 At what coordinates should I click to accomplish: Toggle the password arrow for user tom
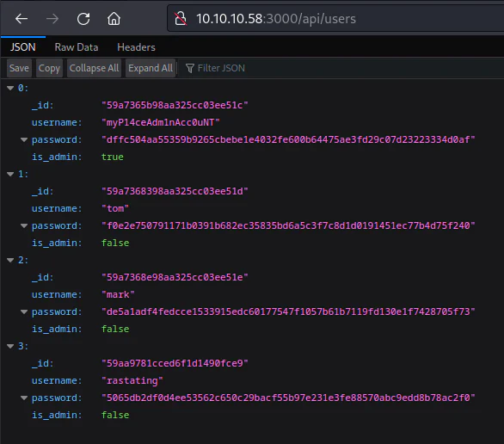pyautogui.click(x=24, y=225)
